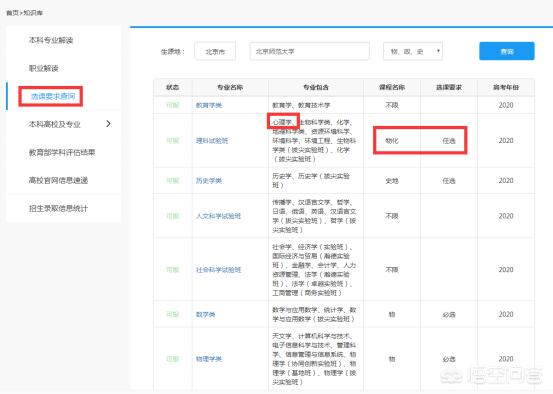Click 2020 in the 教育学类 row
Viewport: 553px width, 394px height.
506,105
